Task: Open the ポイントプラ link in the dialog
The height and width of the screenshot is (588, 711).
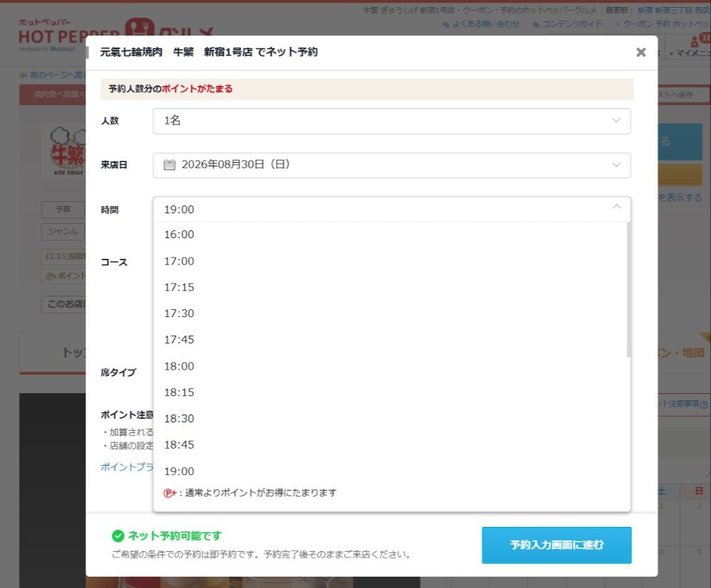Action: coord(127,467)
